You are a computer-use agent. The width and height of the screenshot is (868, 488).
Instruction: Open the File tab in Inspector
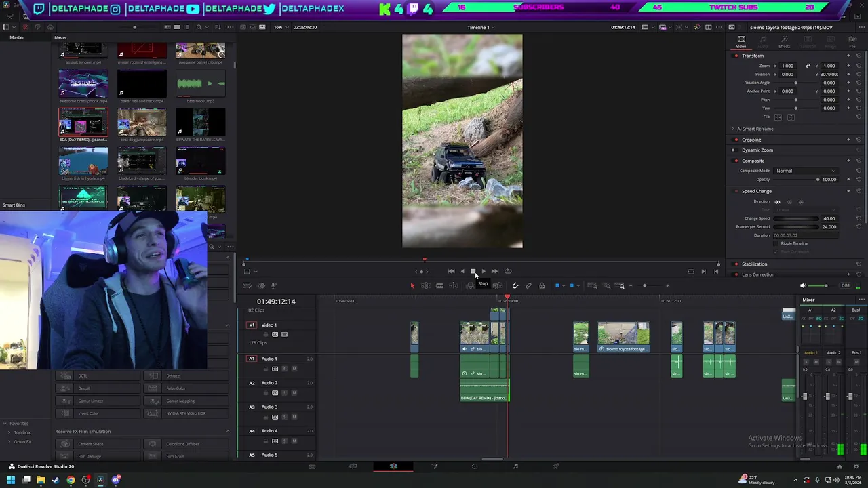(852, 42)
